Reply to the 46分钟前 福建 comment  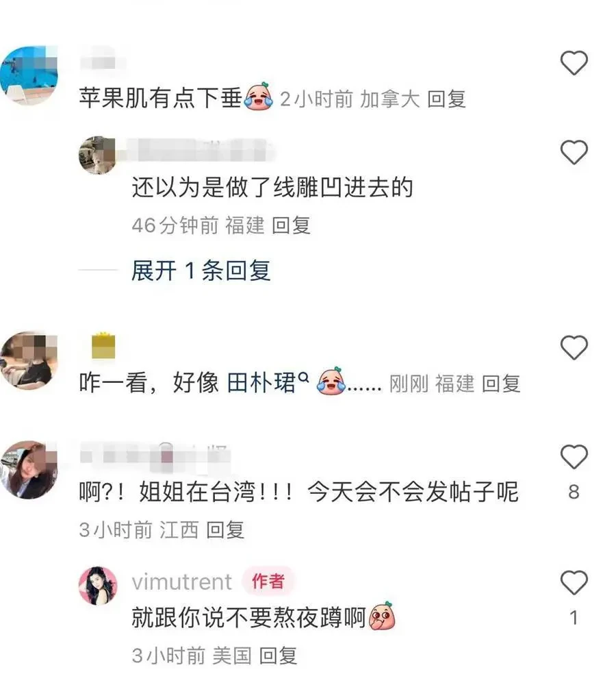click(x=291, y=225)
